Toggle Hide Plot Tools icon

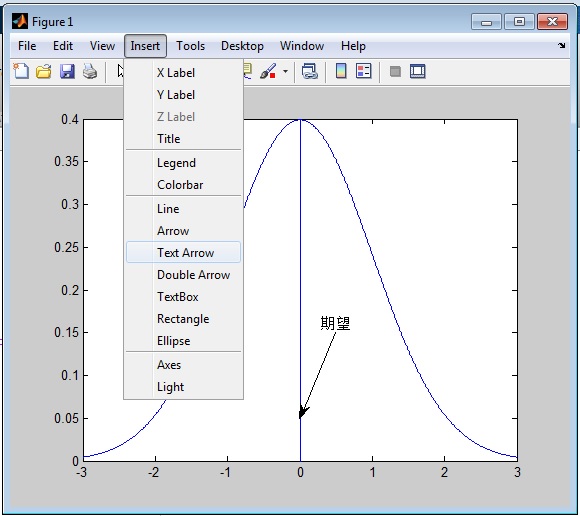(395, 71)
